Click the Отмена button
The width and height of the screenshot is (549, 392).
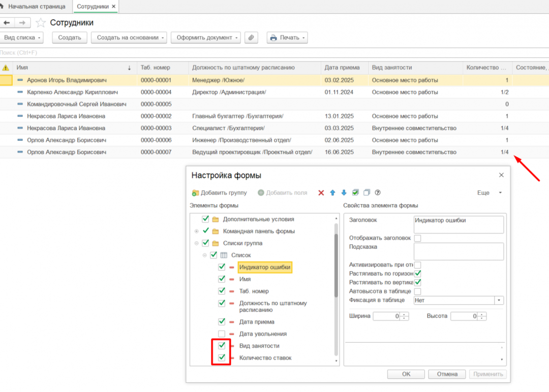(x=447, y=374)
